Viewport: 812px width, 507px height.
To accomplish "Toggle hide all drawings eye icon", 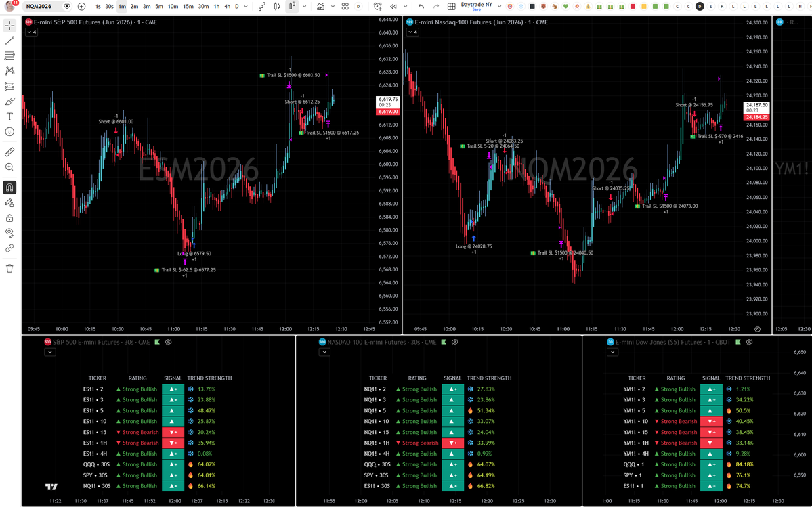I will click(9, 233).
